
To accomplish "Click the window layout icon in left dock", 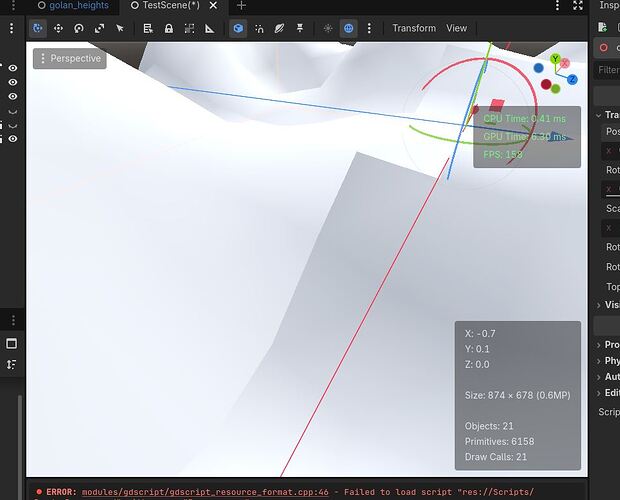I will (x=11, y=343).
